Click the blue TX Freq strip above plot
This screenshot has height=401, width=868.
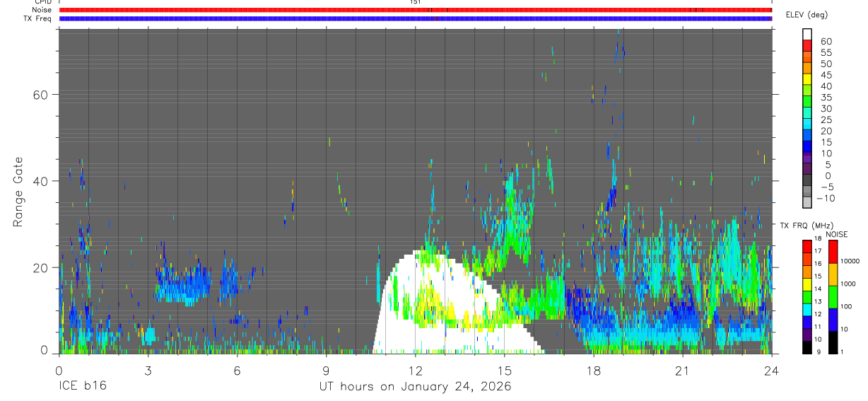pos(416,18)
